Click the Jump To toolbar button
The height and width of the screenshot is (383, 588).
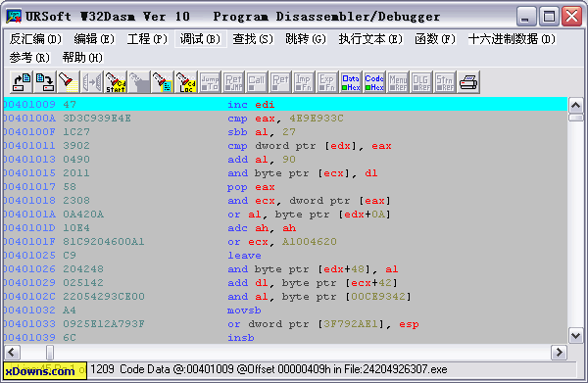coord(210,82)
